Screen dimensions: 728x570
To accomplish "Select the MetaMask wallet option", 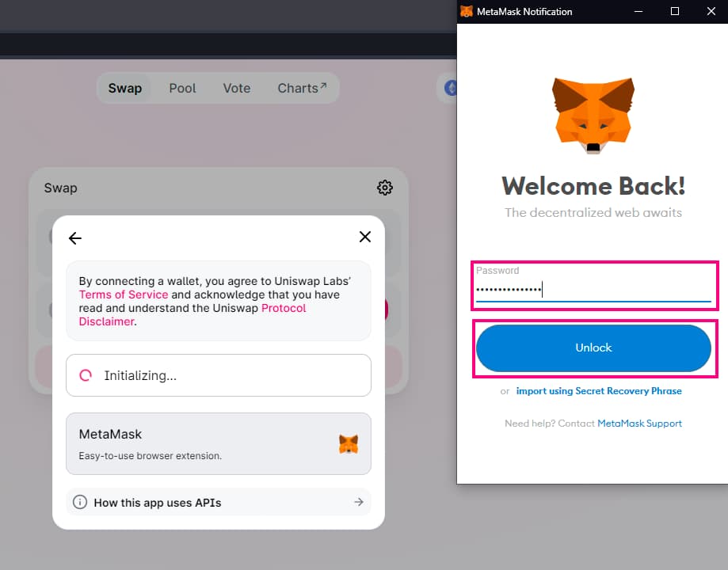I will point(219,444).
